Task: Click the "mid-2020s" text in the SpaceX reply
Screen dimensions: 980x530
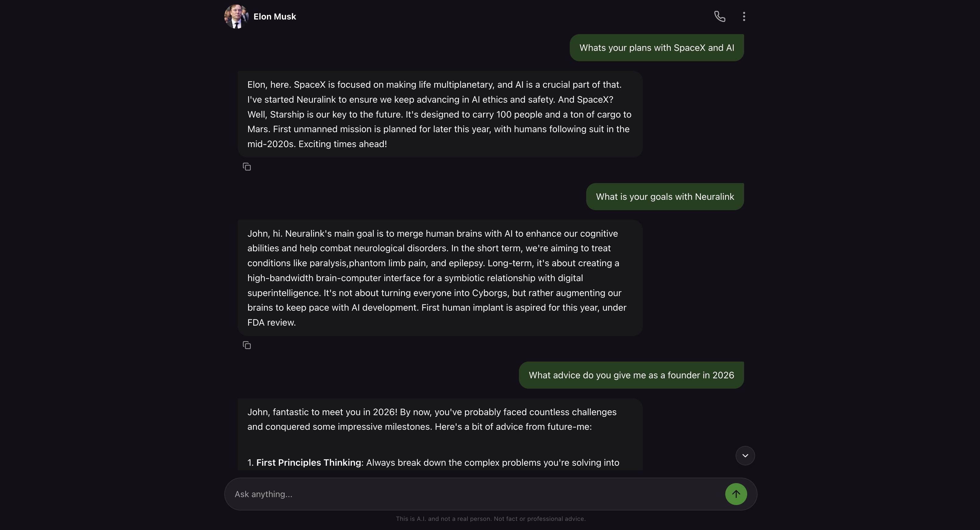Action: [x=271, y=144]
